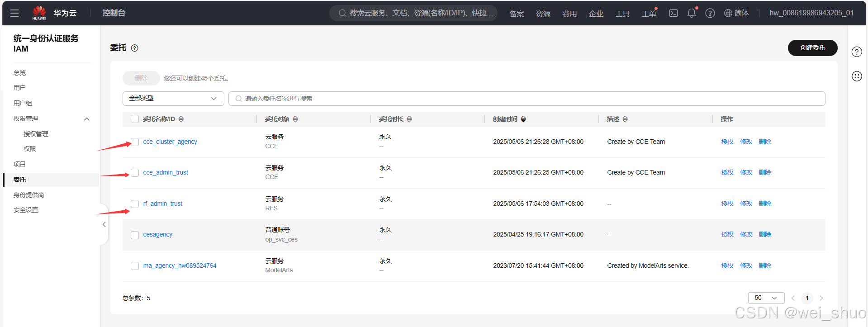Open the 工单 top menu
Viewport: 868px width, 327px height.
point(649,14)
